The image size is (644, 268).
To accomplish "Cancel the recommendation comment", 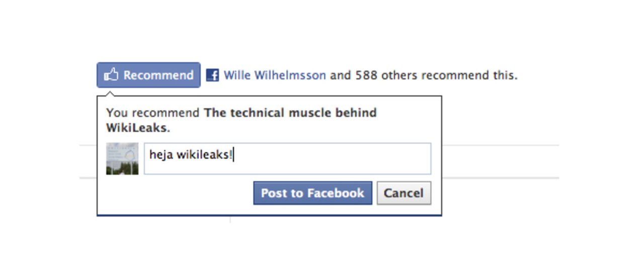I will (404, 193).
